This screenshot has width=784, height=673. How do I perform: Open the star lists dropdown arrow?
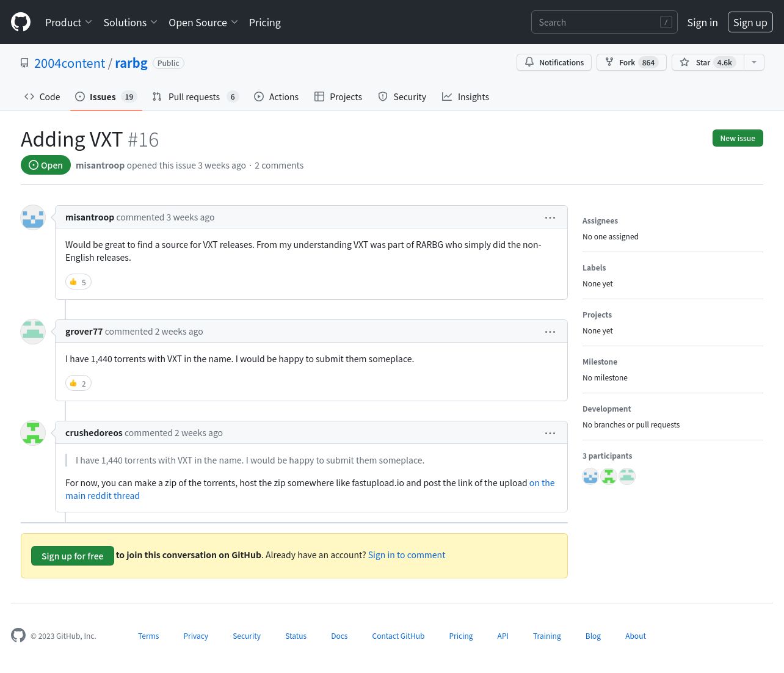(754, 62)
